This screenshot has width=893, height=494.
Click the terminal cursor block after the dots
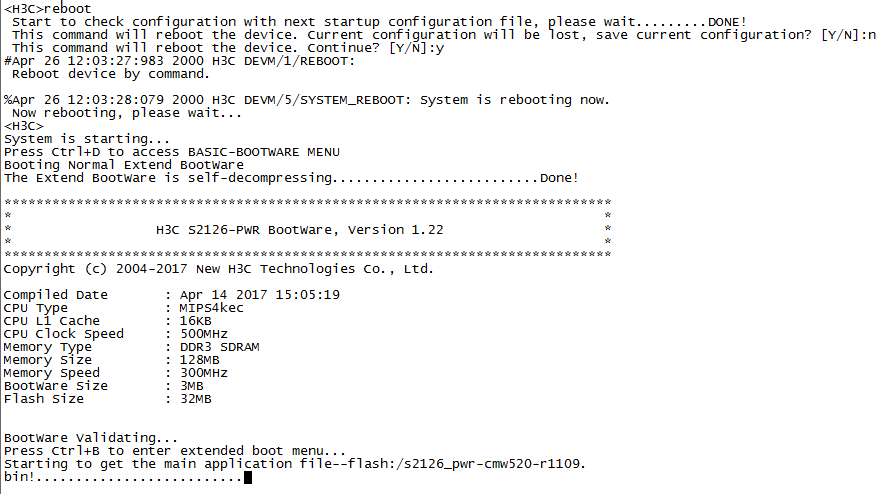pyautogui.click(x=247, y=477)
